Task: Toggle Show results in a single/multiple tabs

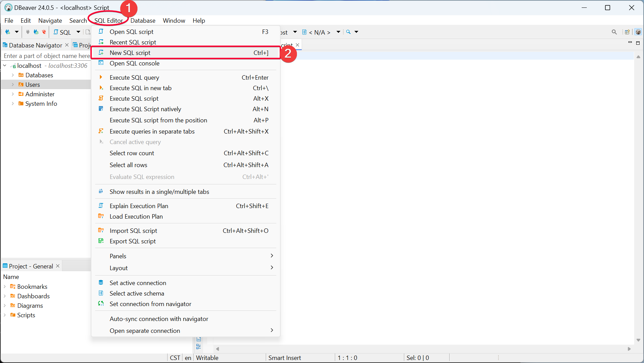Action: coord(186,191)
